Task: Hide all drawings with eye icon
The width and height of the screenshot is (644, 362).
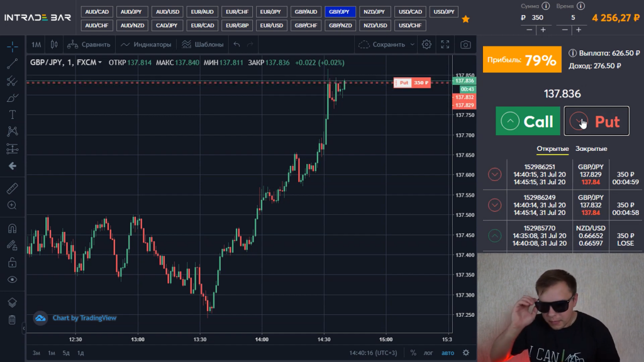Action: point(12,280)
